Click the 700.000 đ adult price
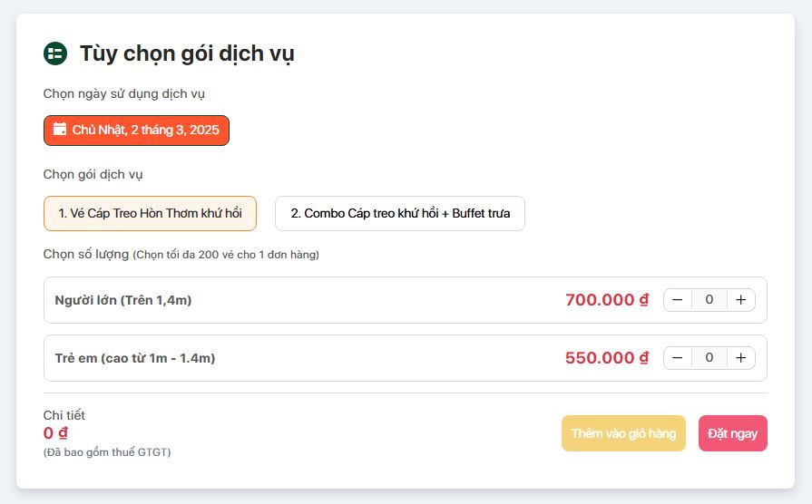The image size is (812, 504). coord(606,300)
